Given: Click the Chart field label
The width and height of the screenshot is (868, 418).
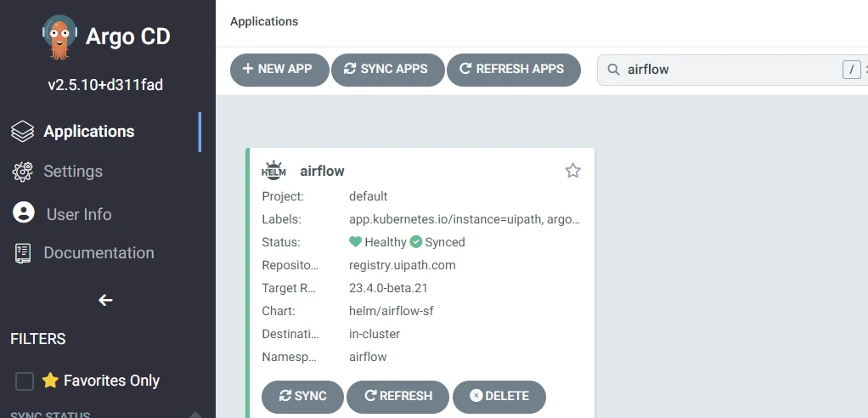Looking at the screenshot, I should point(279,311).
